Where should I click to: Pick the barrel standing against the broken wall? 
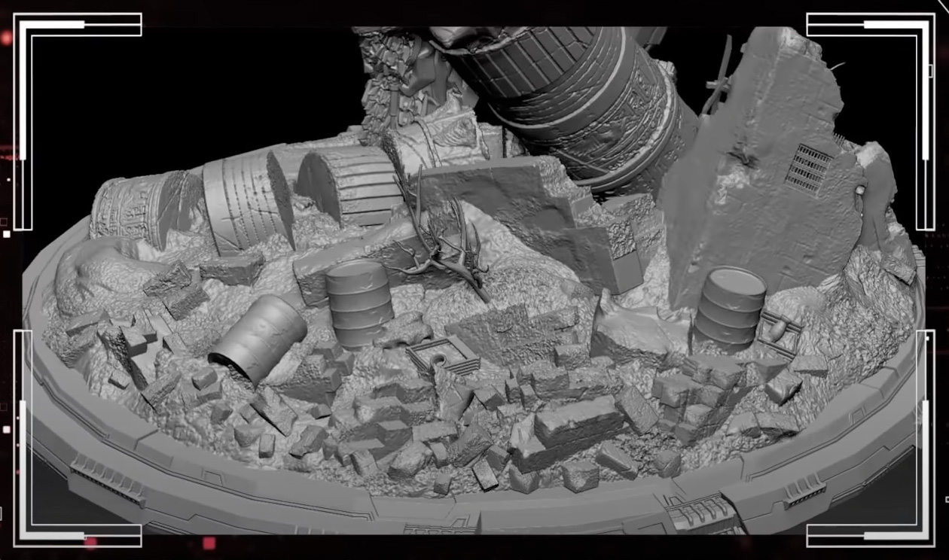coord(728,307)
